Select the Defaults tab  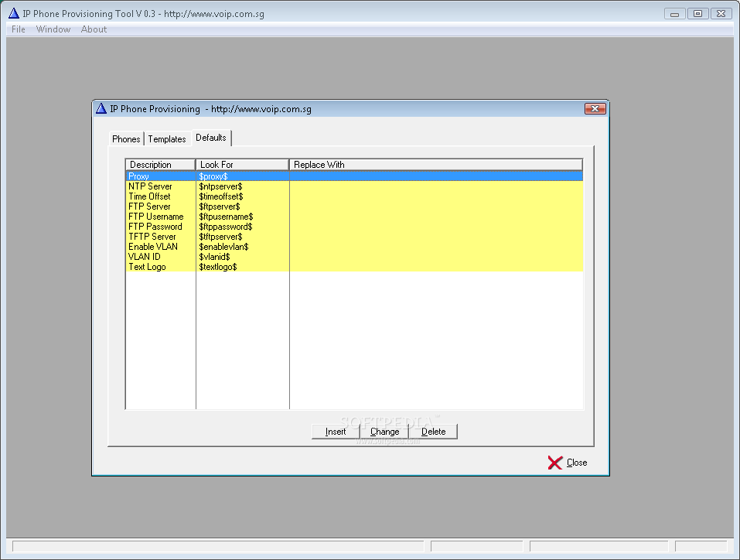211,138
